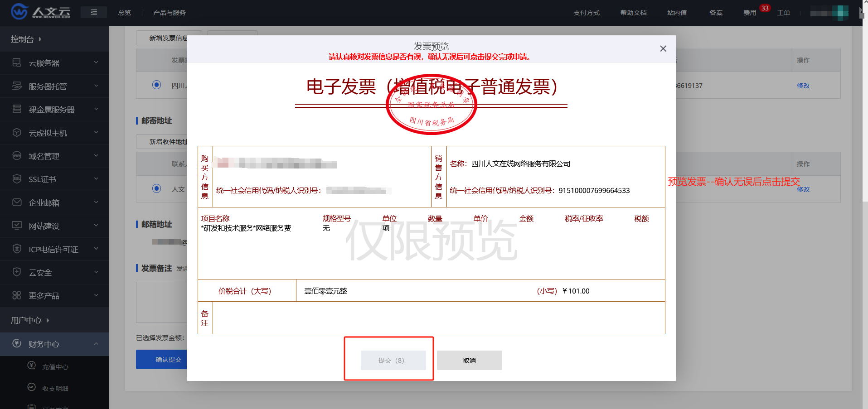Click the ICP电信许可证 badge icon

click(x=17, y=249)
